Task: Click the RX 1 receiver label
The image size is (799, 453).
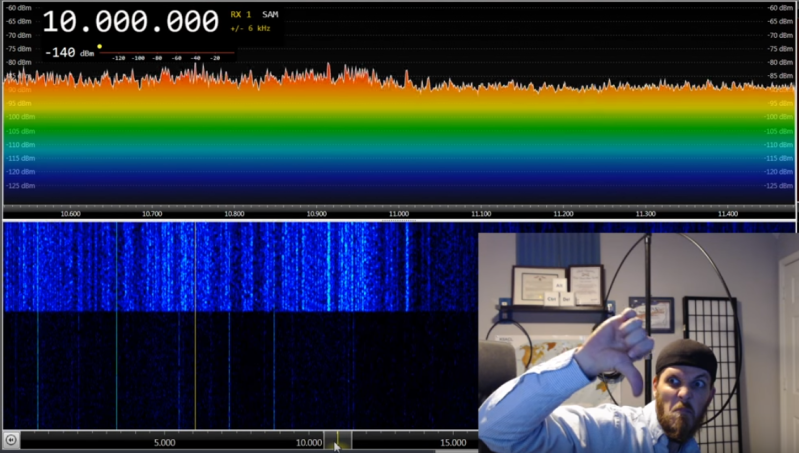Action: (241, 15)
